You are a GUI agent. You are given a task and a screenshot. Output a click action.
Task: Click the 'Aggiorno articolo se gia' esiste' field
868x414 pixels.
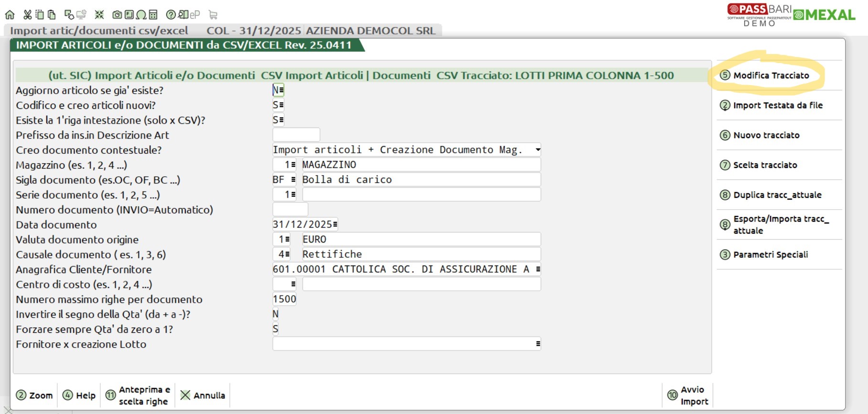(278, 90)
